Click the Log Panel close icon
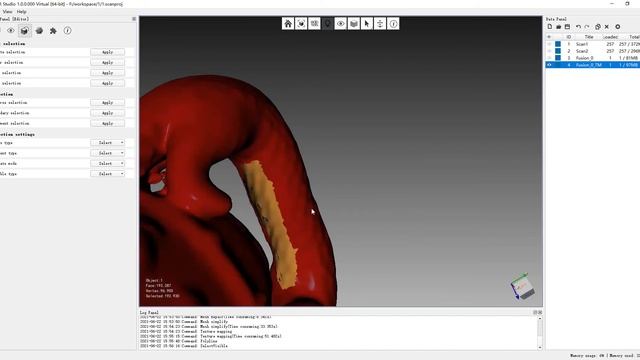The width and height of the screenshot is (640, 360). [x=540, y=312]
